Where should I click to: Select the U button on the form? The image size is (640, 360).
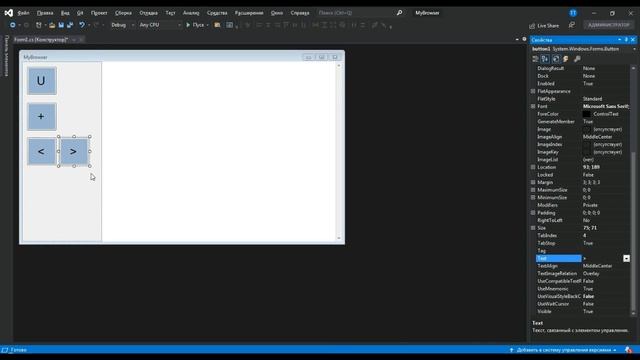(42, 81)
